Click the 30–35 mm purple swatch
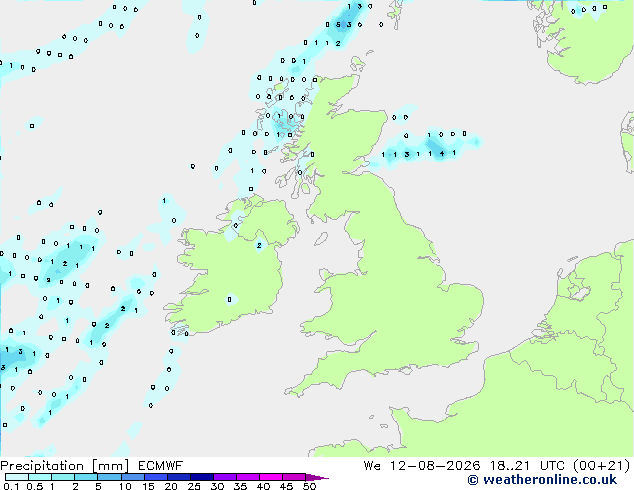The width and height of the screenshot is (634, 490). click(225, 477)
